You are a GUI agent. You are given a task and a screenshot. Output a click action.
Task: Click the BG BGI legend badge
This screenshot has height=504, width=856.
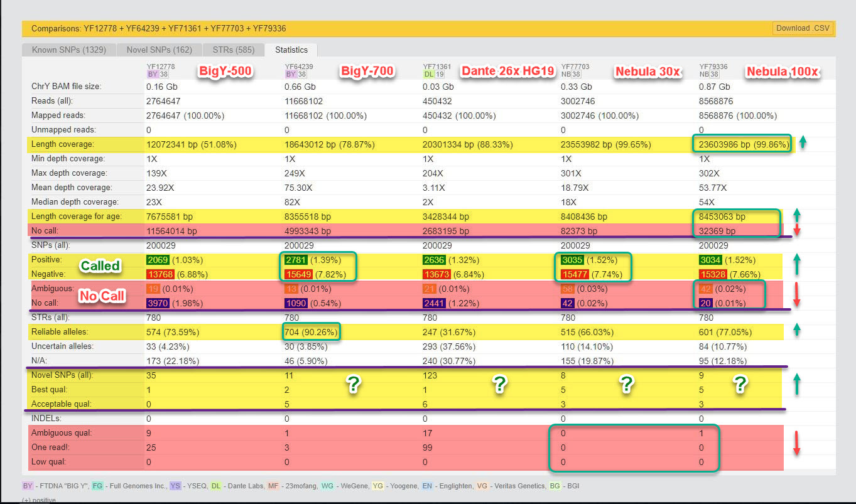point(555,486)
